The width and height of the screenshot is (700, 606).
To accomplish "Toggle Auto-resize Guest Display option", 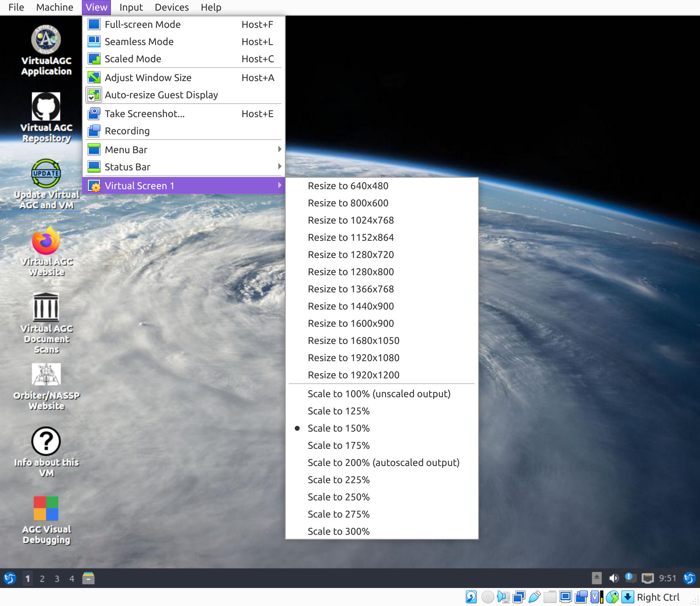I will (x=183, y=95).
